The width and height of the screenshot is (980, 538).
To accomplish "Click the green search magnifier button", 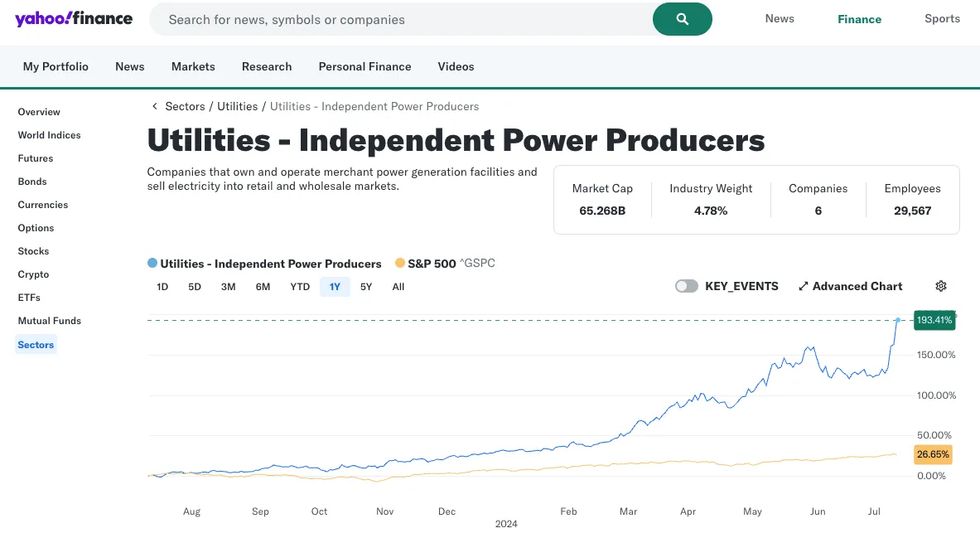I will click(682, 19).
